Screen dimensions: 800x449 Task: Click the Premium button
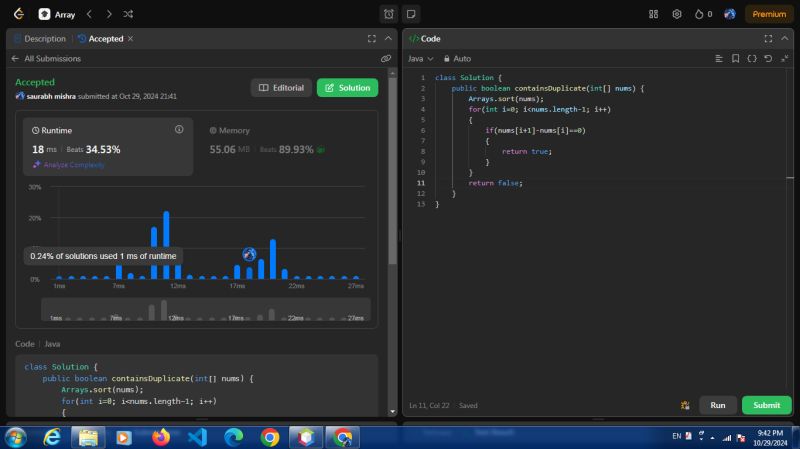[769, 14]
